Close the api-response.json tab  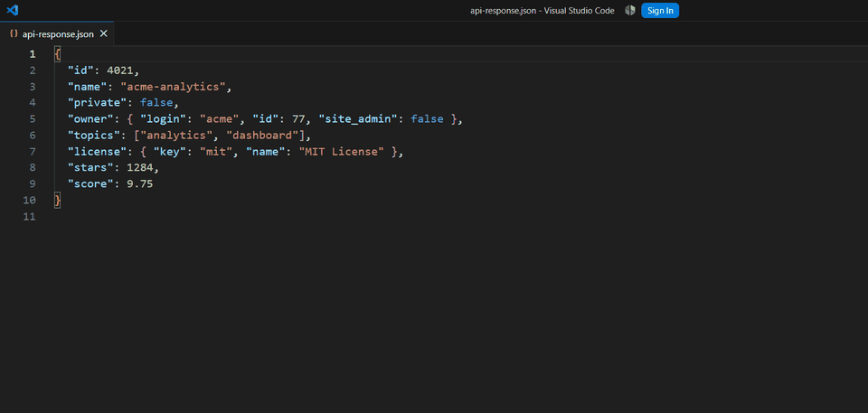(103, 33)
